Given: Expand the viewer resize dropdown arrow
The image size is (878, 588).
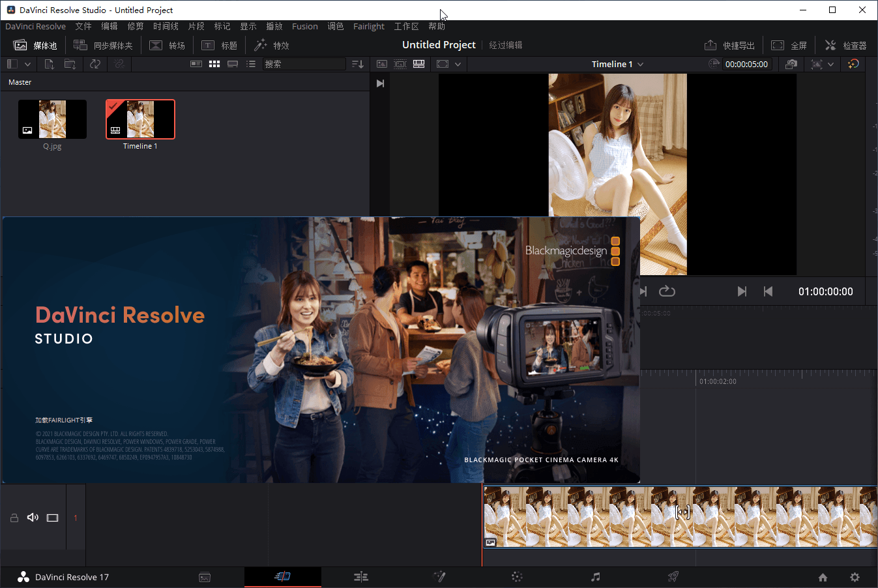Looking at the screenshot, I should 458,64.
